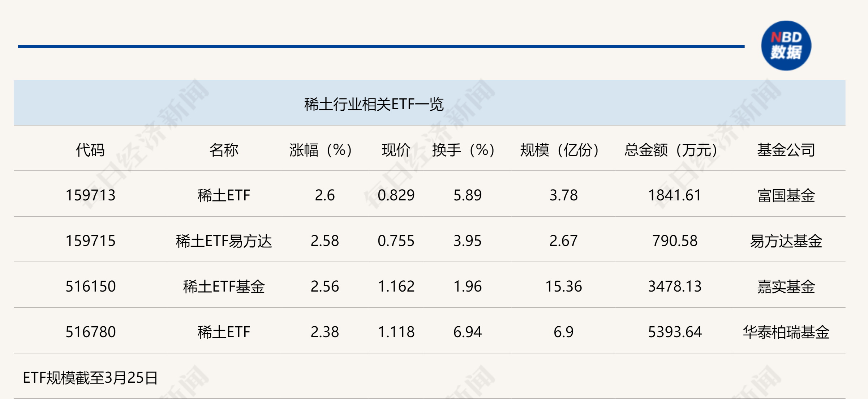Select the 富国基金 company cell
The width and height of the screenshot is (868, 399).
click(786, 195)
